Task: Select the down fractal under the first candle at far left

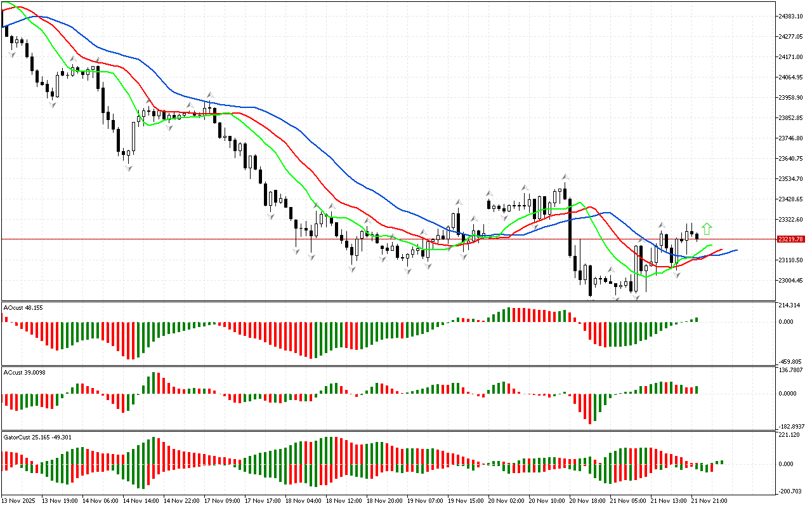Action: point(11,55)
